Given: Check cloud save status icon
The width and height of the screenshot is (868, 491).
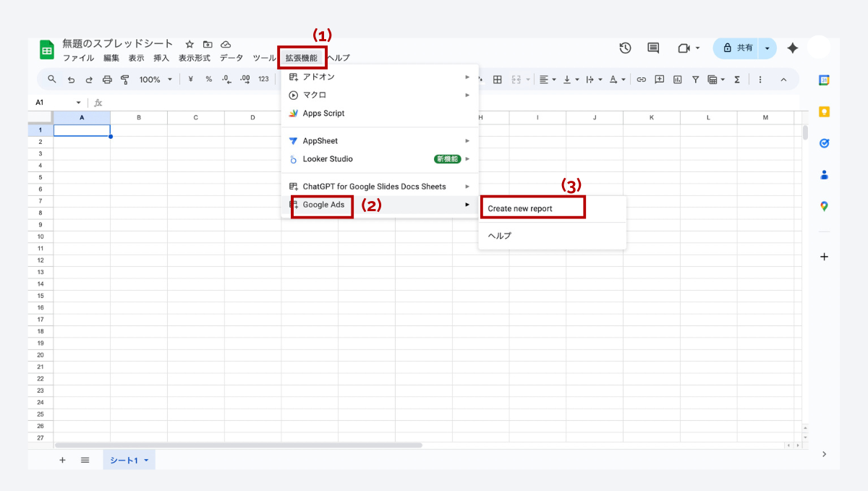Looking at the screenshot, I should 226,44.
